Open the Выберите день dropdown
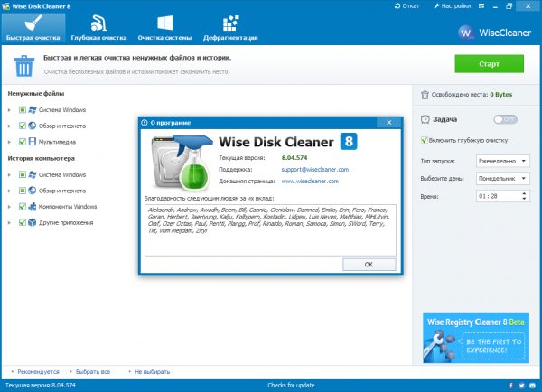542x392 pixels. 503,178
